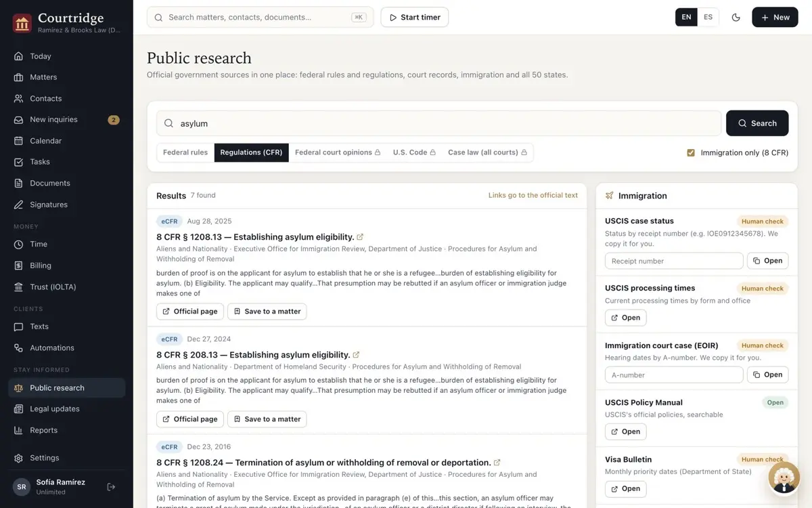The image size is (812, 508).
Task: Click "Links go to the official text"
Action: click(533, 195)
